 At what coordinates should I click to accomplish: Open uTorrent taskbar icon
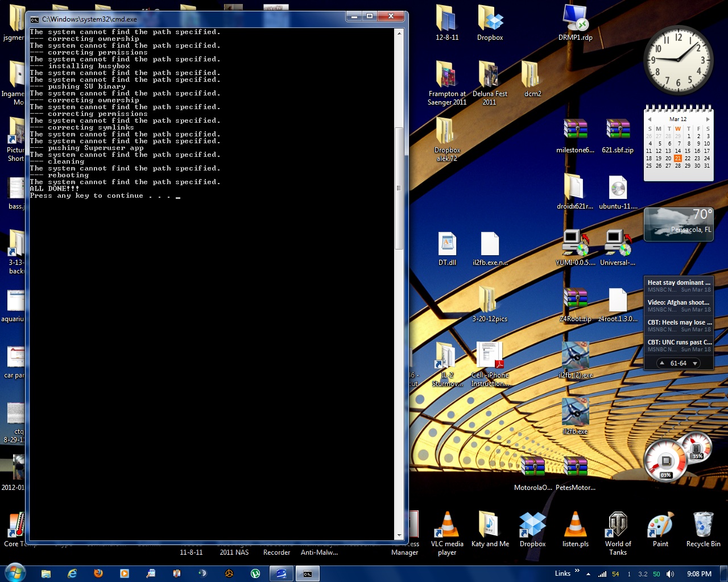255,573
